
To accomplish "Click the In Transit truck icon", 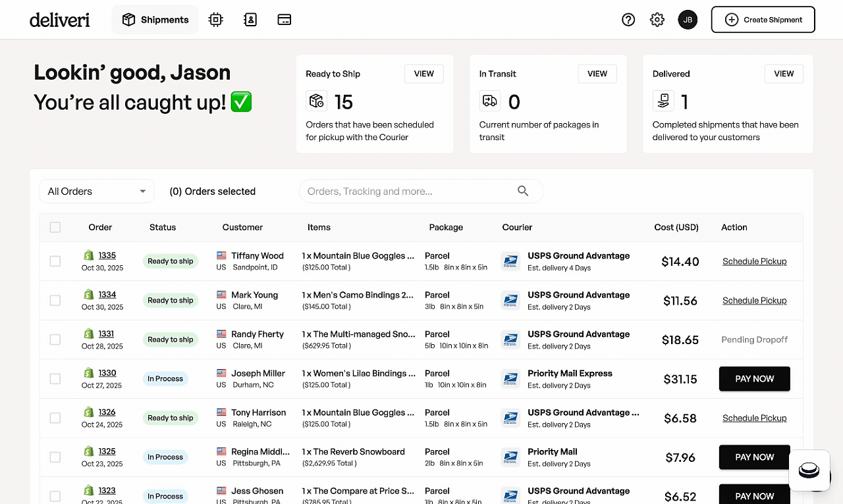I will click(490, 101).
